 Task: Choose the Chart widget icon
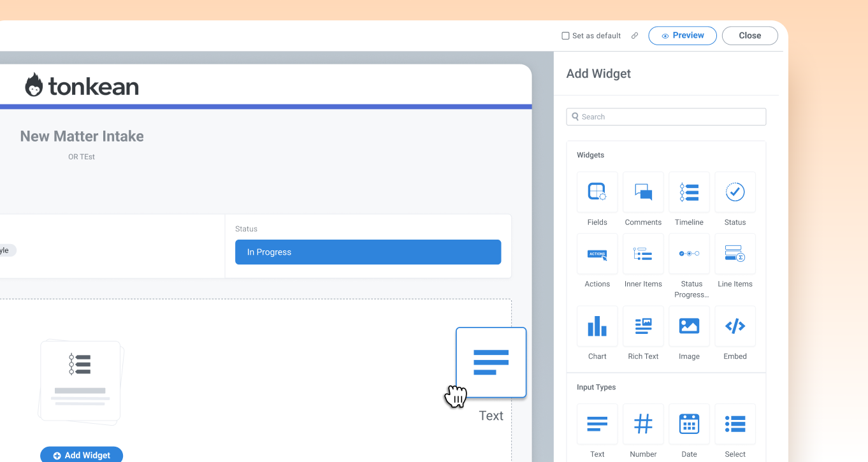[x=597, y=326]
